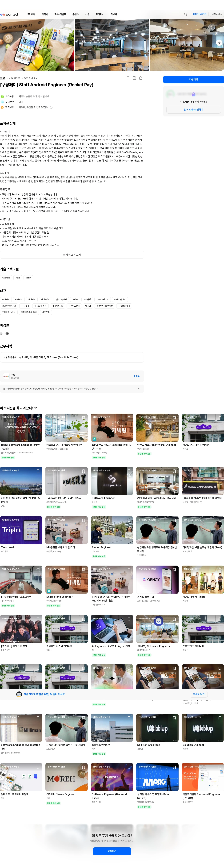This screenshot has width=224, height=868.
Task: Open the NUDGE CAMPUS STUDIO job thumbnail
Action: pyautogui.click(x=203, y=481)
